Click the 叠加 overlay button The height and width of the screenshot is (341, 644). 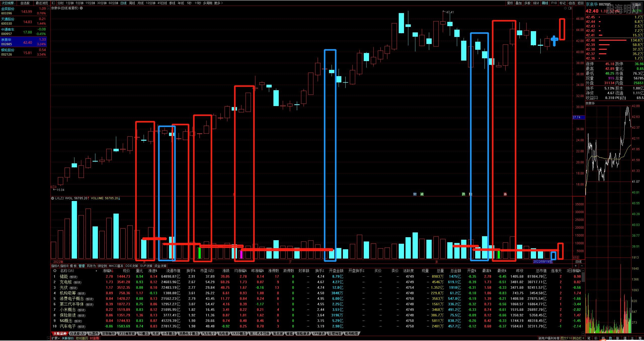click(x=518, y=3)
